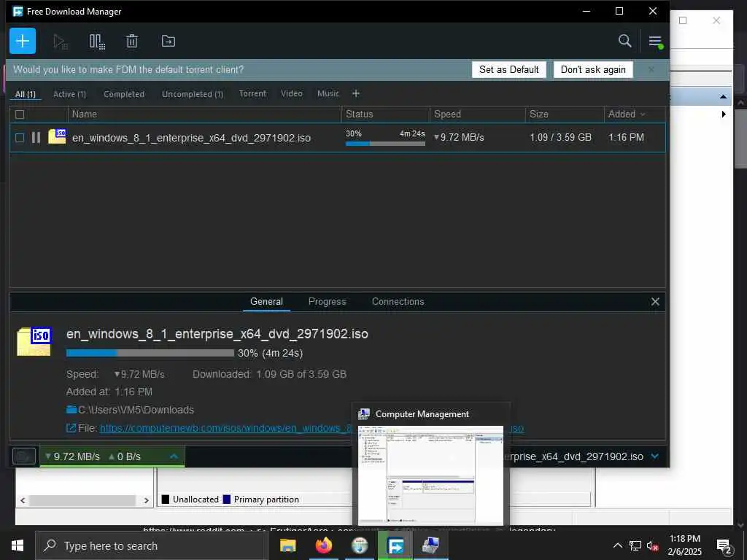This screenshot has width=747, height=560.
Task: Click right arrow of Computer Management horizontal scrollbar
Action: pyautogui.click(x=146, y=500)
